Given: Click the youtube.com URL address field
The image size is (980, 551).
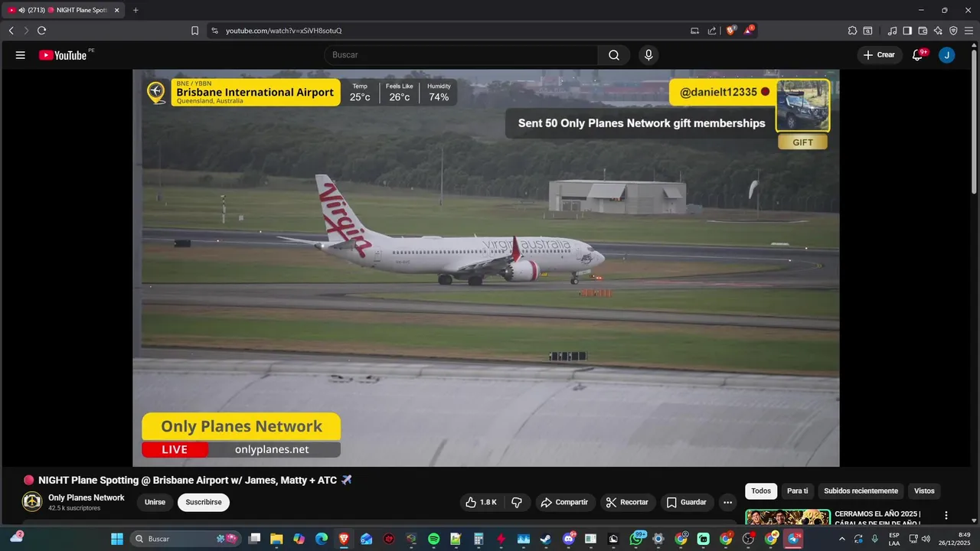Looking at the screenshot, I should pos(284,31).
